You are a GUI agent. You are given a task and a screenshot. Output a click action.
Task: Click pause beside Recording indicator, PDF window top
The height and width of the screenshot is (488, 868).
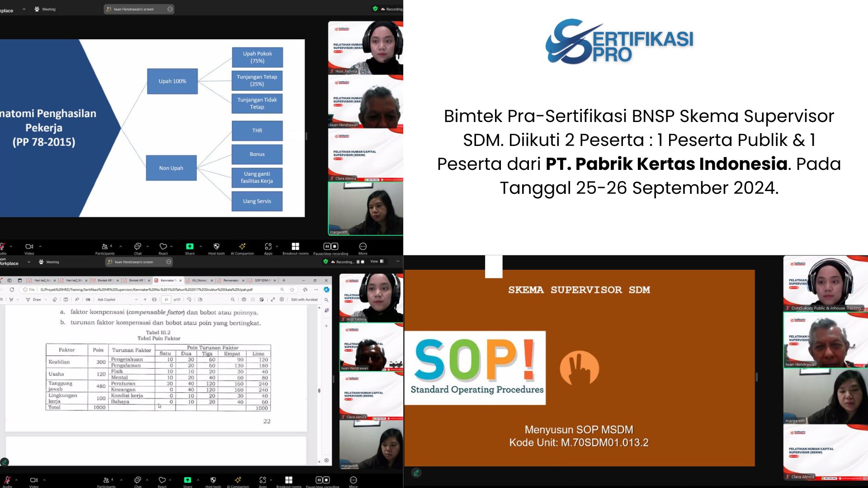(358, 262)
